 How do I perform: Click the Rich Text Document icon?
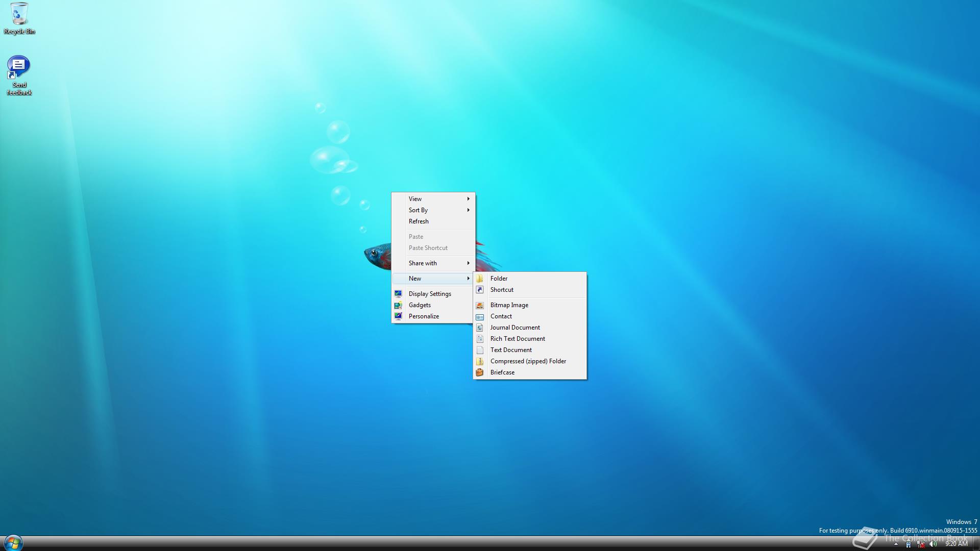(480, 339)
